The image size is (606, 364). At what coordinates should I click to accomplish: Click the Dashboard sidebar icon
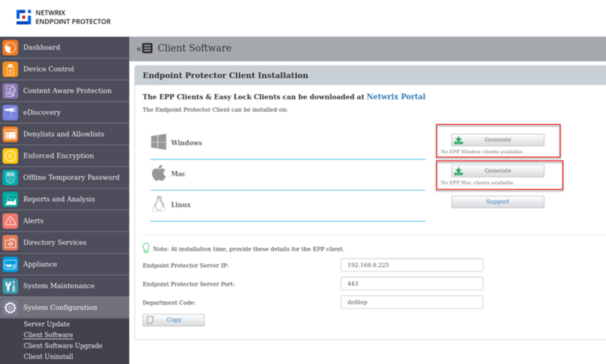(11, 48)
